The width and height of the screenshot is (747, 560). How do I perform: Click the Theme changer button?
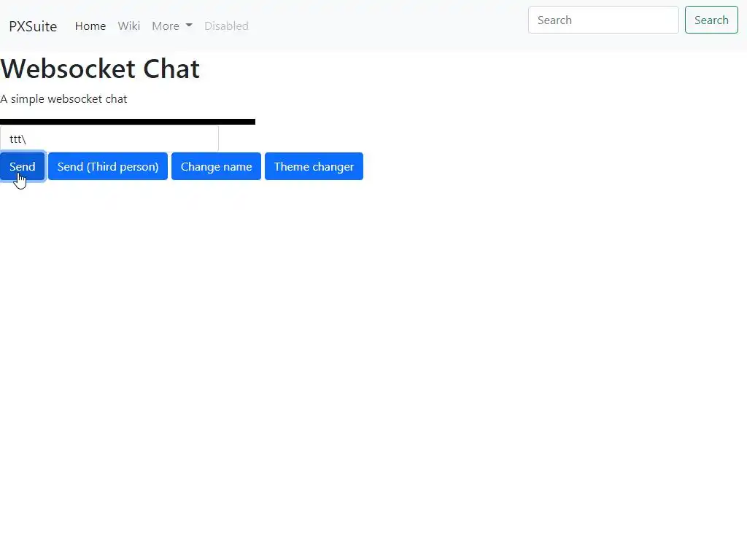314,166
